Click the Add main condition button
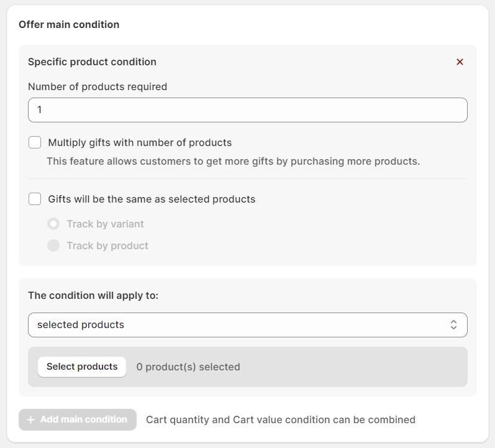This screenshot has width=495, height=448. coord(78,420)
